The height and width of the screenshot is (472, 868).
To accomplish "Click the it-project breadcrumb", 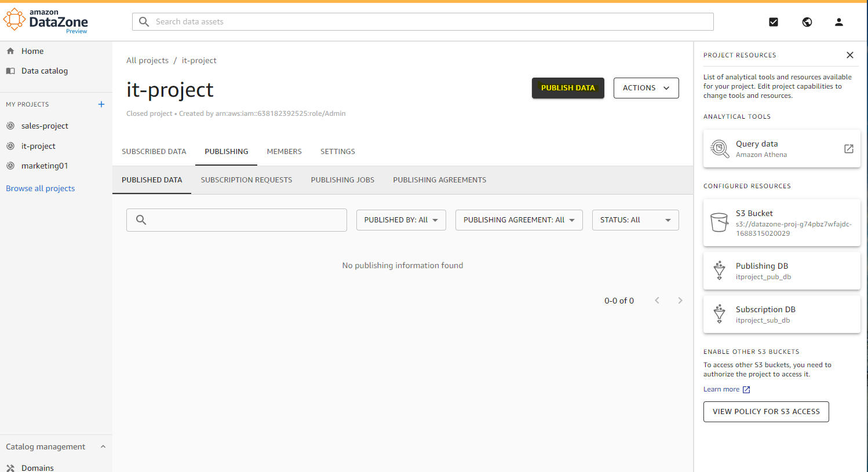I will (199, 60).
